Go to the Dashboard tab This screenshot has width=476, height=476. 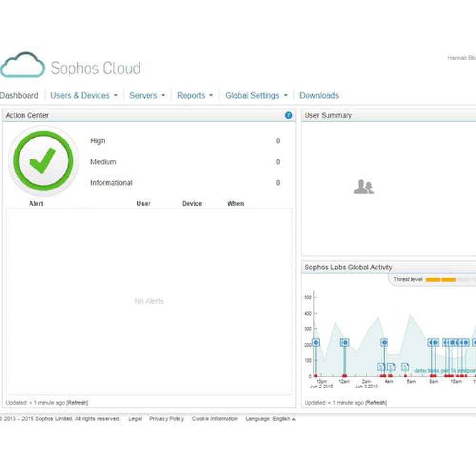pyautogui.click(x=19, y=95)
